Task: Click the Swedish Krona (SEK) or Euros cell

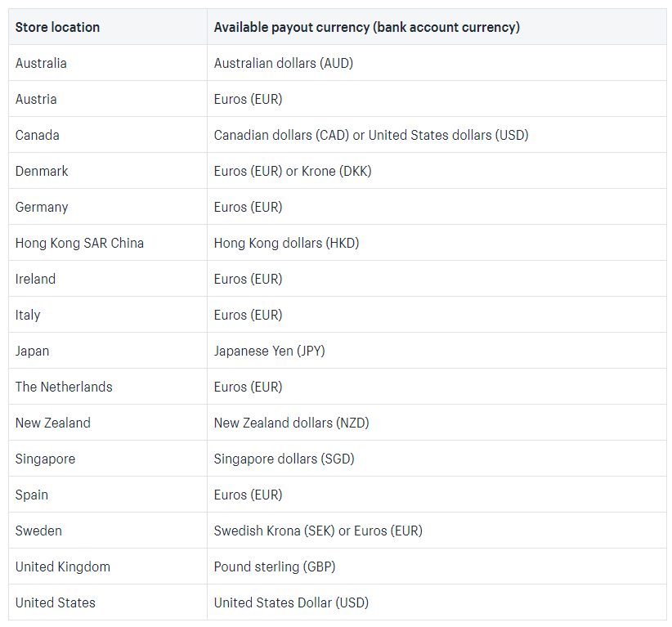Action: click(x=318, y=531)
